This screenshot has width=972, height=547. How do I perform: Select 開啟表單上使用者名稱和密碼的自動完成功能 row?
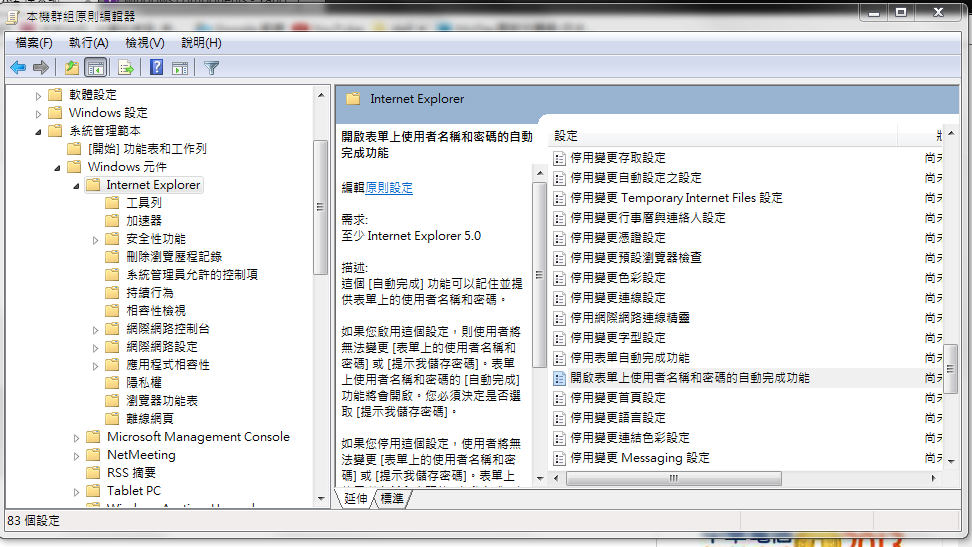(x=747, y=378)
